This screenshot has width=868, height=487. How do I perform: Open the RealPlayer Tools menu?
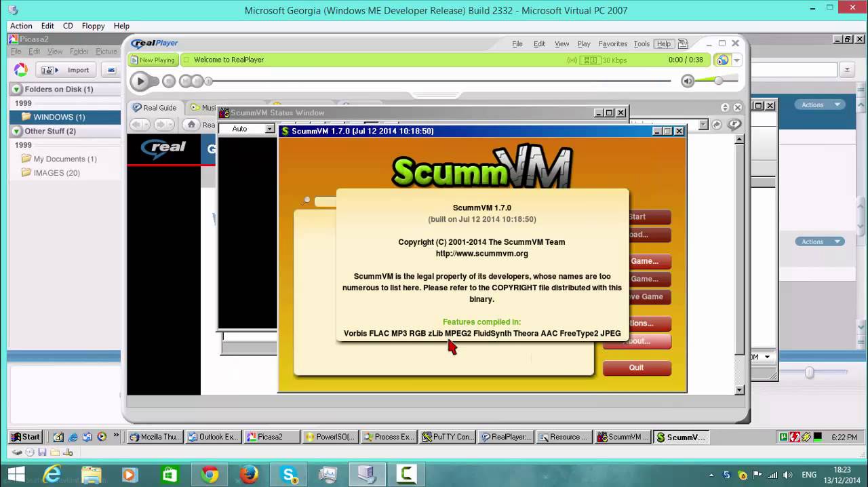click(642, 43)
